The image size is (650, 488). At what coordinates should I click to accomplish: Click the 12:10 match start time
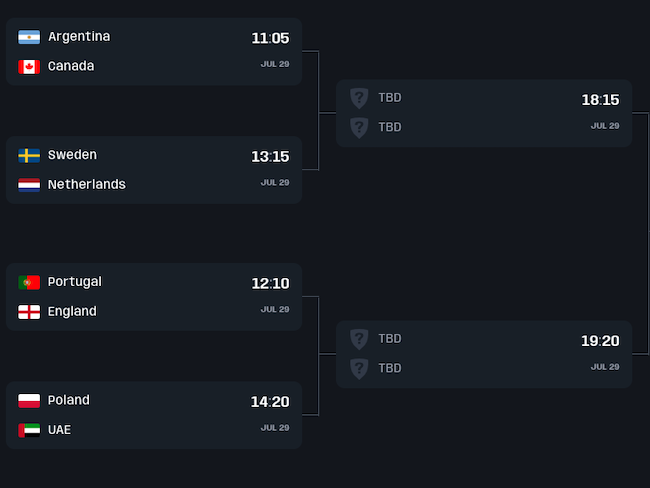(x=270, y=284)
